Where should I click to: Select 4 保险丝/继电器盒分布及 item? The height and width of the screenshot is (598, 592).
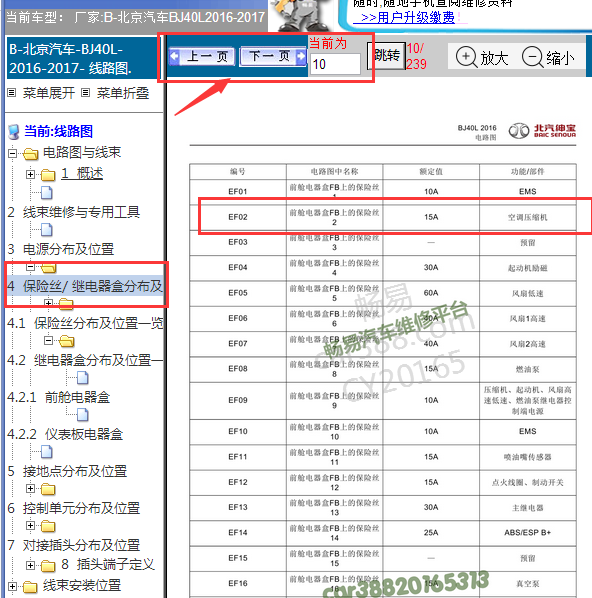click(x=85, y=286)
